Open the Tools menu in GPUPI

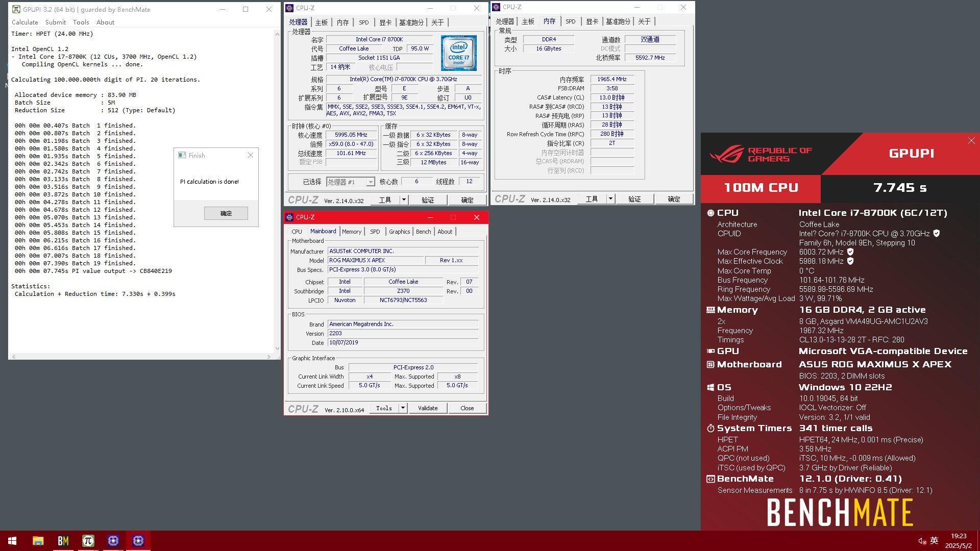[x=81, y=22]
